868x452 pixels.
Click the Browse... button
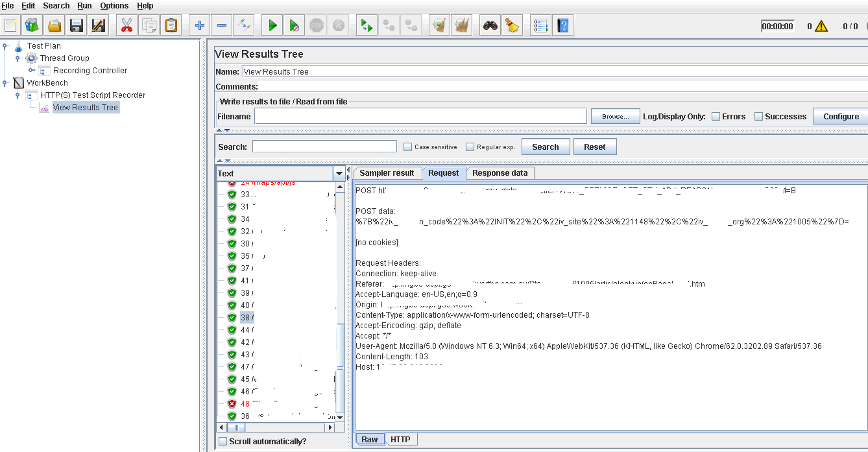[x=615, y=117]
